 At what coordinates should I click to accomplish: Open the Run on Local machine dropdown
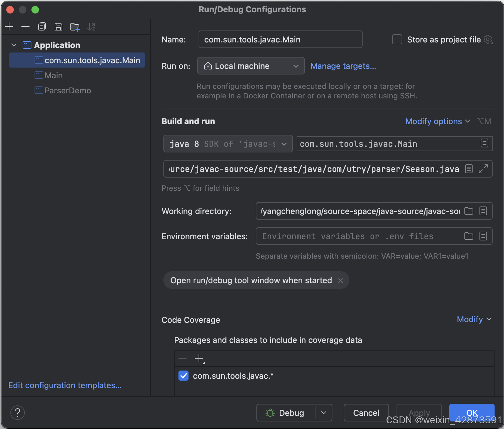[x=295, y=66]
